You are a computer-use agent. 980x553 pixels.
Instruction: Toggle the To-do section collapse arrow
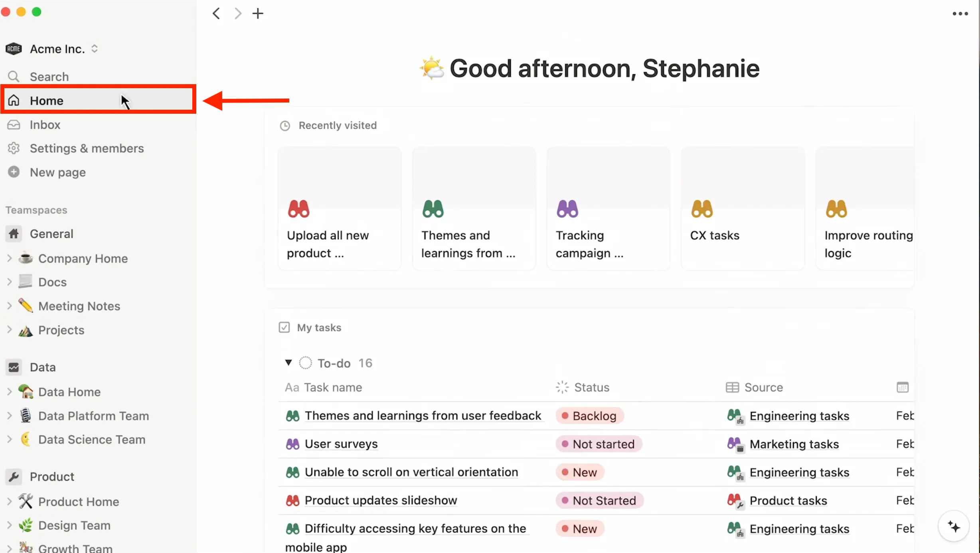(287, 363)
